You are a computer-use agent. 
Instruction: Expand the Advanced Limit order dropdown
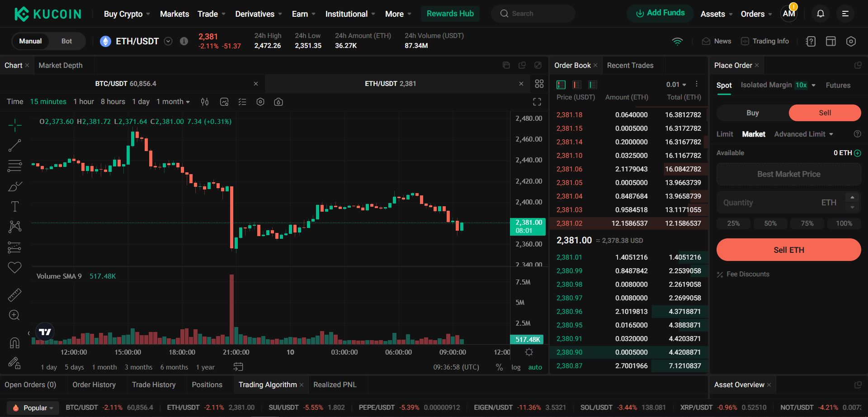[x=804, y=134]
